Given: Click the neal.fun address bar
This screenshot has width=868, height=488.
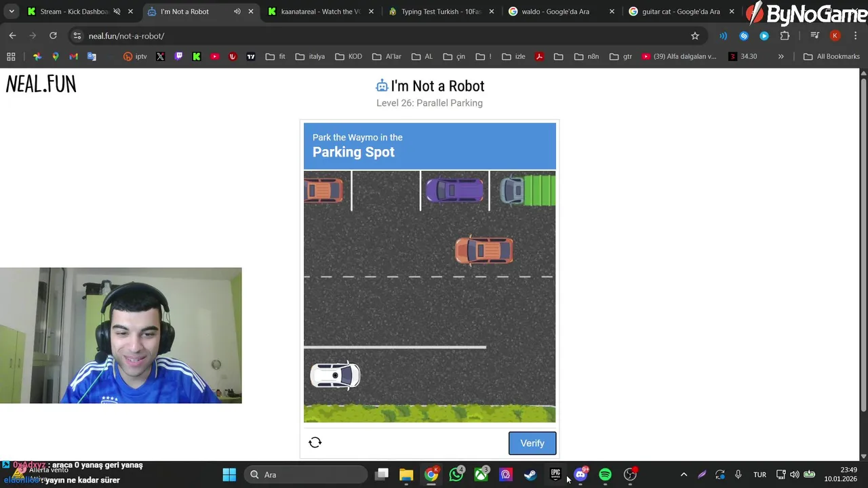Looking at the screenshot, I should (x=387, y=36).
